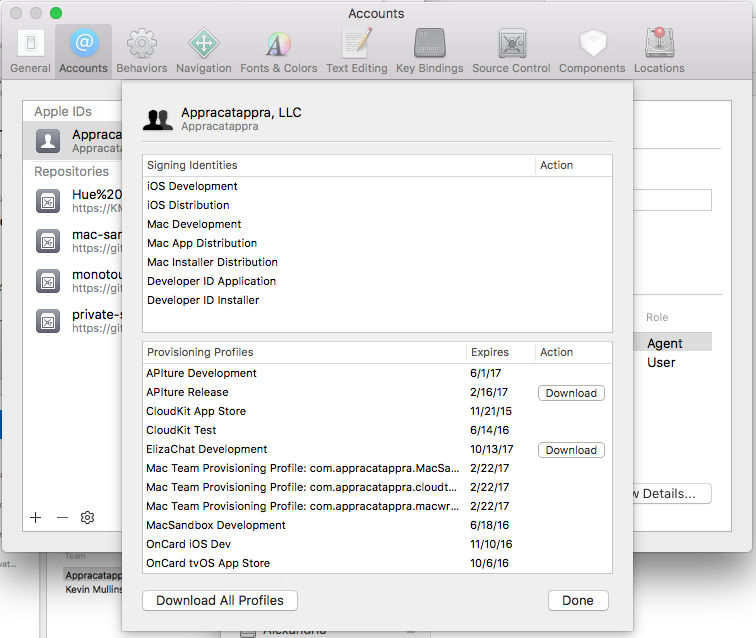The image size is (756, 638).
Task: Select the OnCard iOS Dev profile
Action: point(377,544)
